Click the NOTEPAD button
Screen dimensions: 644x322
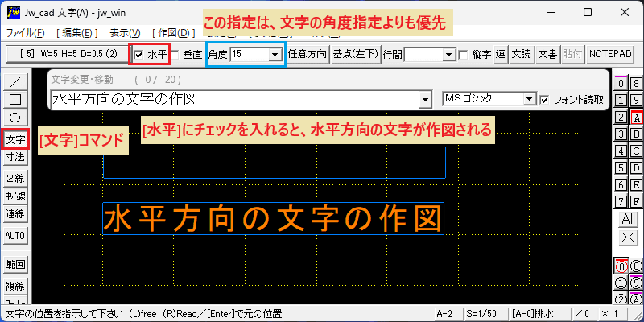pos(610,54)
